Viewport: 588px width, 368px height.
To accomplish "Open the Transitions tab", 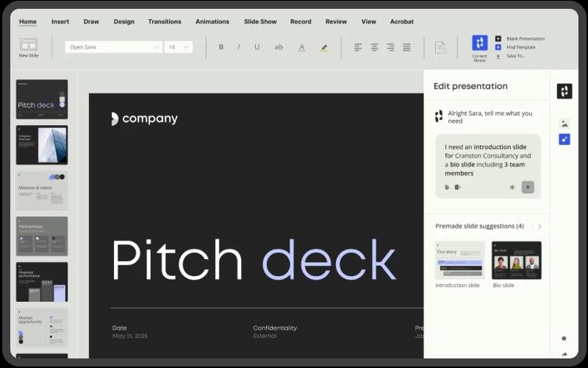I will tap(165, 21).
